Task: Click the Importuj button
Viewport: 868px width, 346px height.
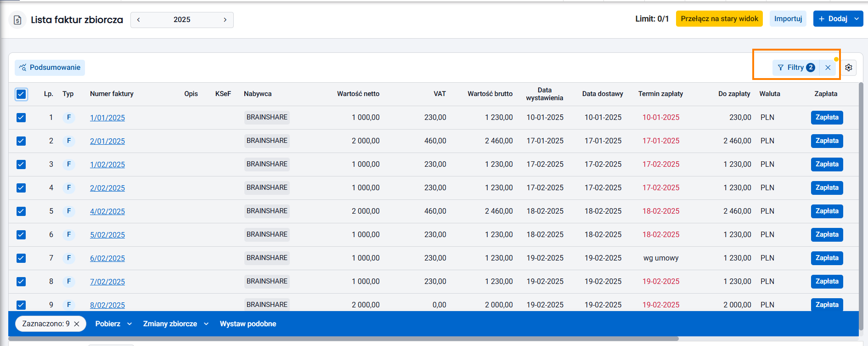Action: (788, 19)
